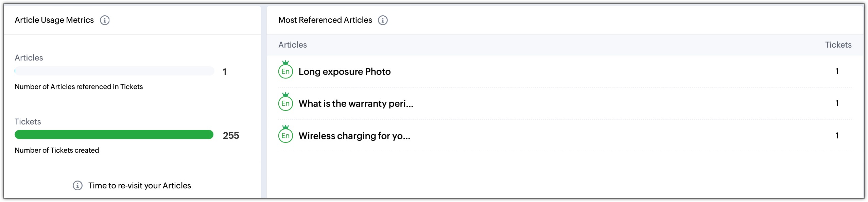Screen dimensions: 868x202
Task: Click the Article Usage Metrics panel title
Action: 54,20
